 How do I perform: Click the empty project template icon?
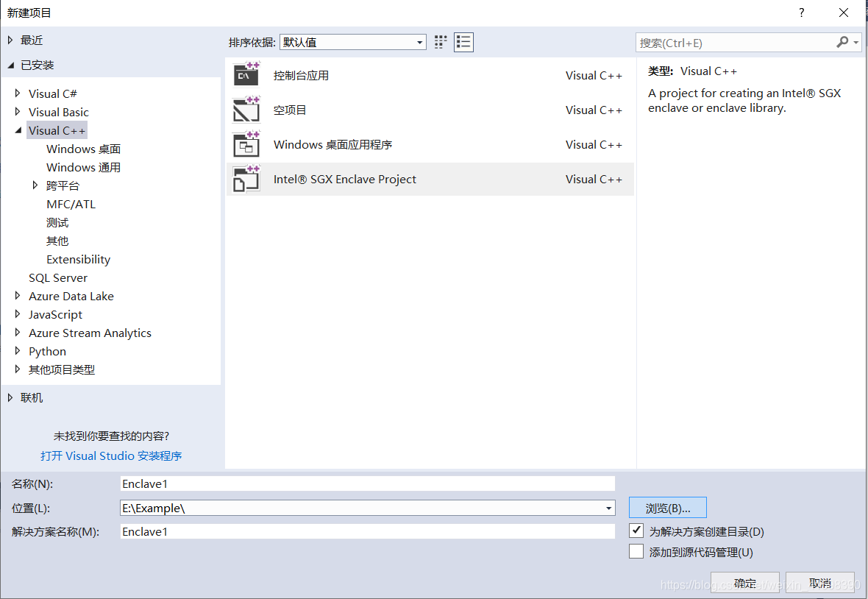pos(246,110)
